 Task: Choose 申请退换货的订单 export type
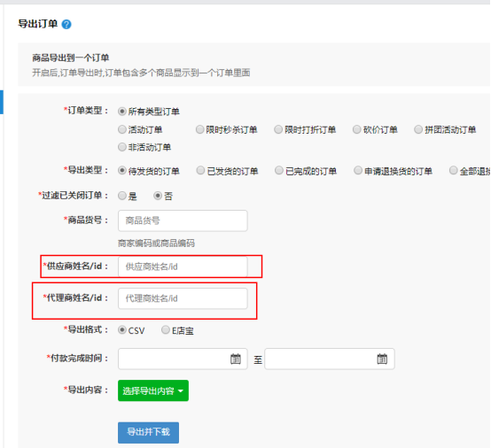click(x=358, y=171)
